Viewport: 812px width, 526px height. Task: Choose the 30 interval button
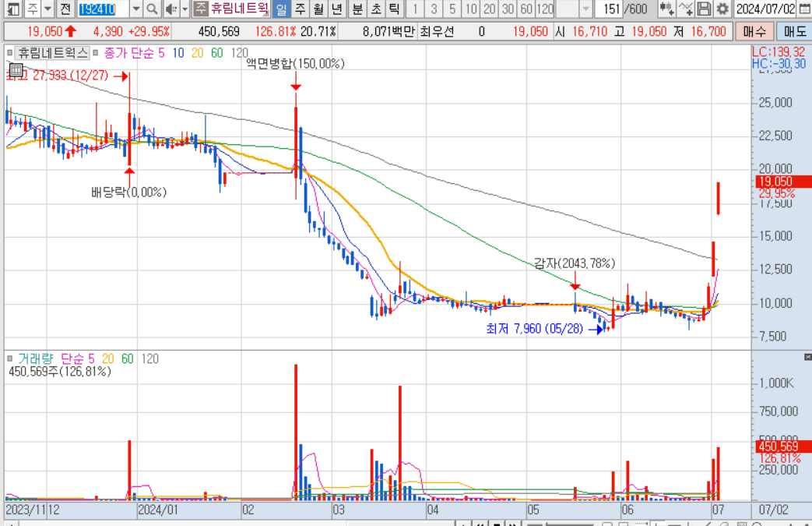(508, 9)
